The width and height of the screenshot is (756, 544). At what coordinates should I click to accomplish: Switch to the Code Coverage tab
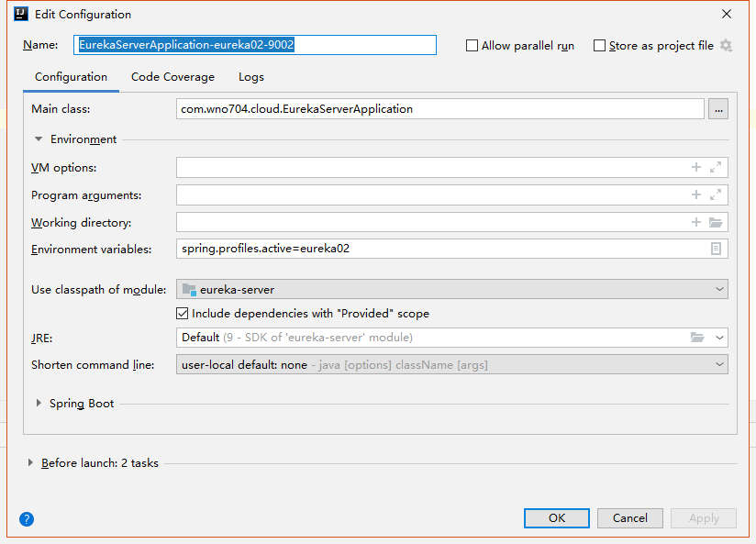point(172,77)
